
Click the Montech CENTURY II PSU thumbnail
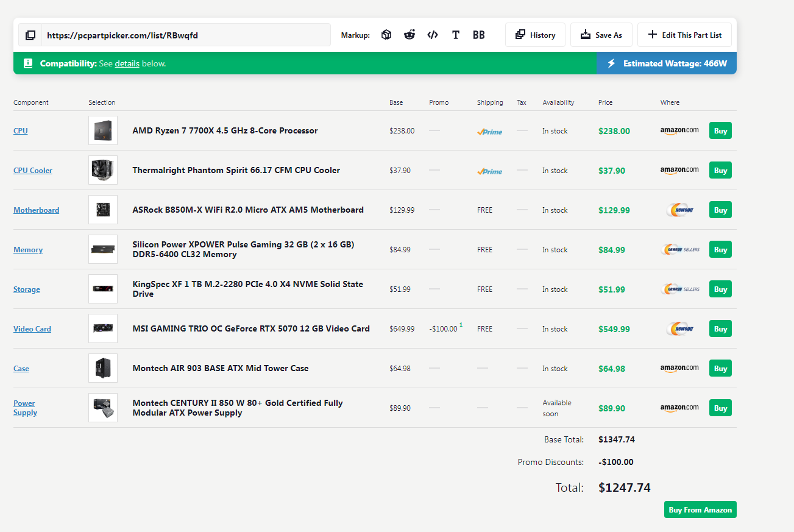[103, 408]
